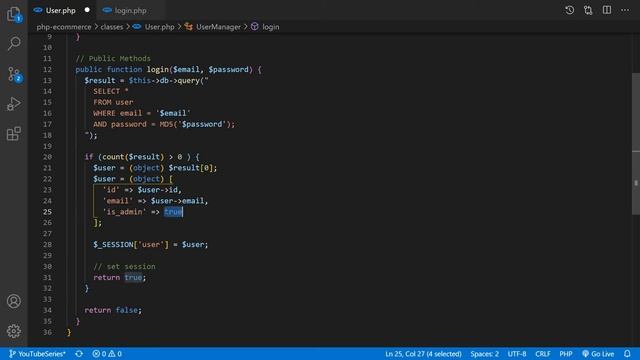The image size is (640, 360).
Task: Click the login function name on line 12
Action: click(158, 70)
